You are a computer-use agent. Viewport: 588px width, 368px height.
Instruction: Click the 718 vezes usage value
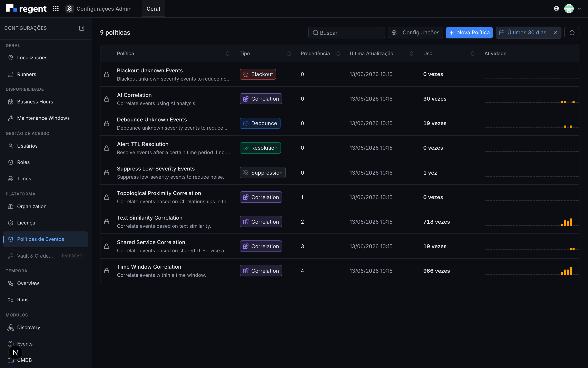pos(436,222)
